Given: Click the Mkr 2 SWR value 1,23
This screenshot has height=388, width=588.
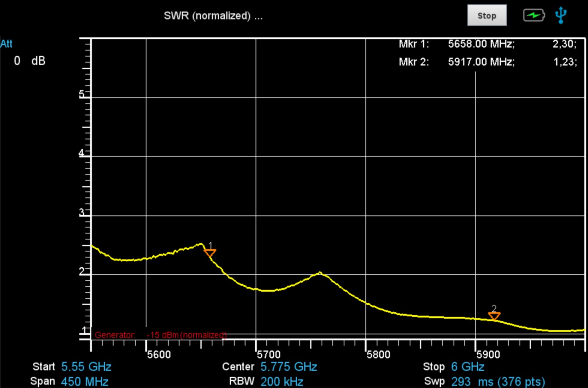Looking at the screenshot, I should [x=564, y=62].
